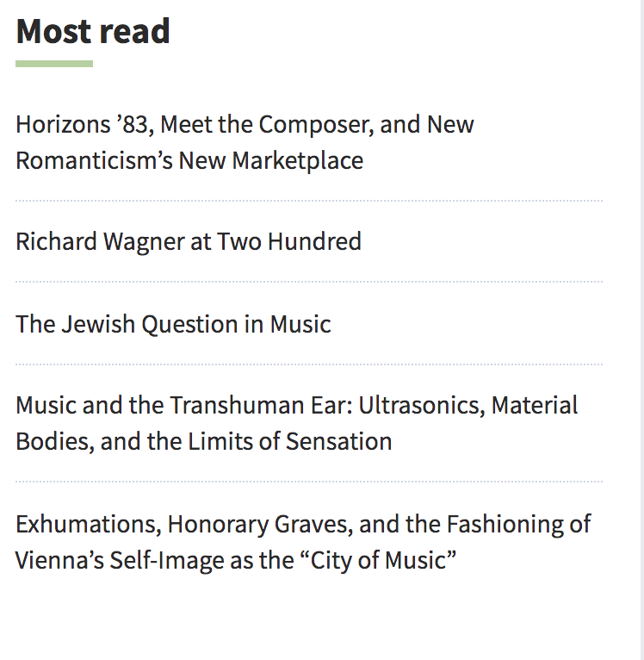Click dotted divider above the Exhumations article

(x=309, y=481)
